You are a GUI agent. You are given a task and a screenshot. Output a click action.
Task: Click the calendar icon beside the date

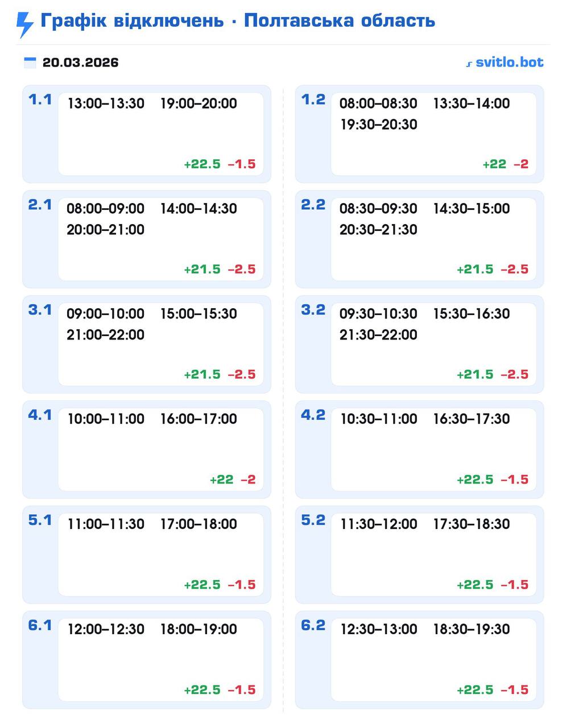point(30,63)
